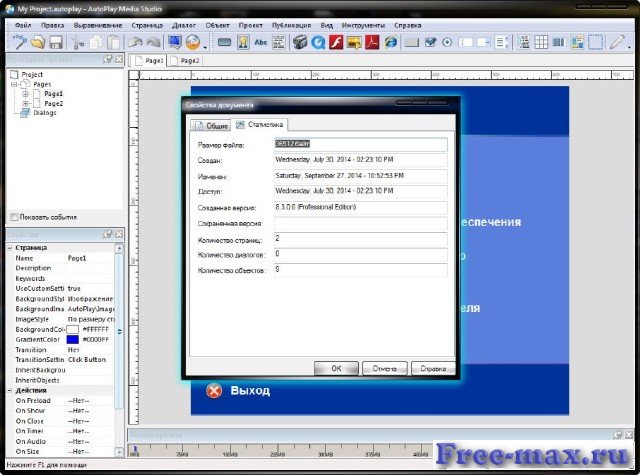
Task: Insert a new Button object
Action: pos(224,42)
